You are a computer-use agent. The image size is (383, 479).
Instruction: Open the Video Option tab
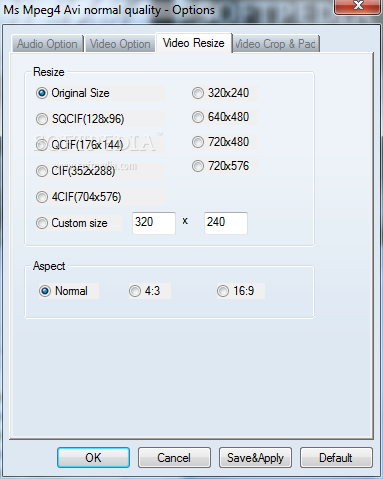pos(120,44)
